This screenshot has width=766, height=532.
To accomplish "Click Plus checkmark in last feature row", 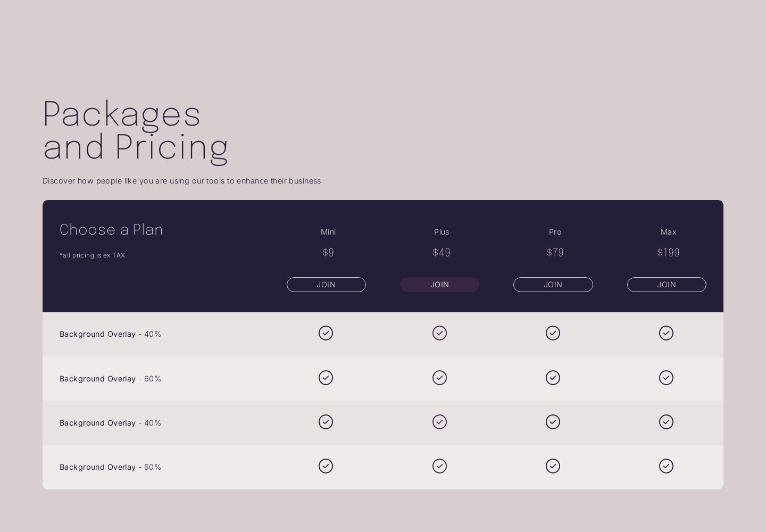I will 439,466.
